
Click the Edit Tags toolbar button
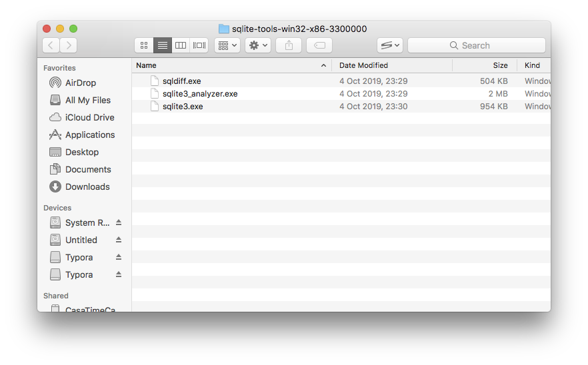[319, 45]
